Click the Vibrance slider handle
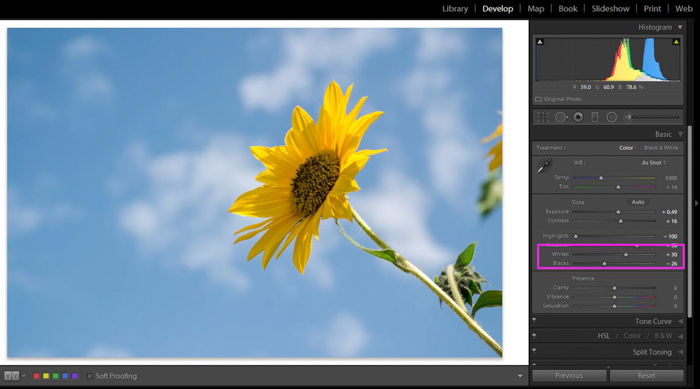 click(x=615, y=297)
